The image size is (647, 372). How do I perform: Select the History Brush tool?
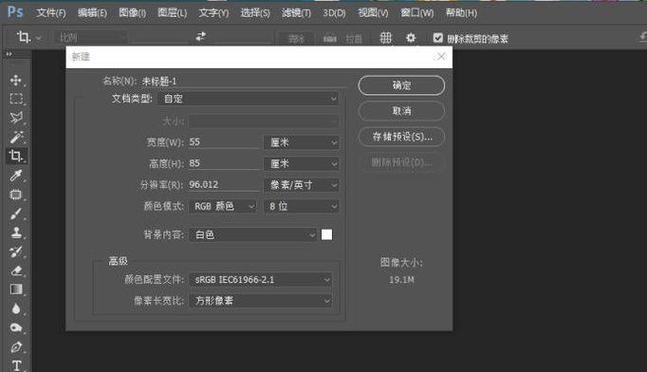click(x=16, y=252)
